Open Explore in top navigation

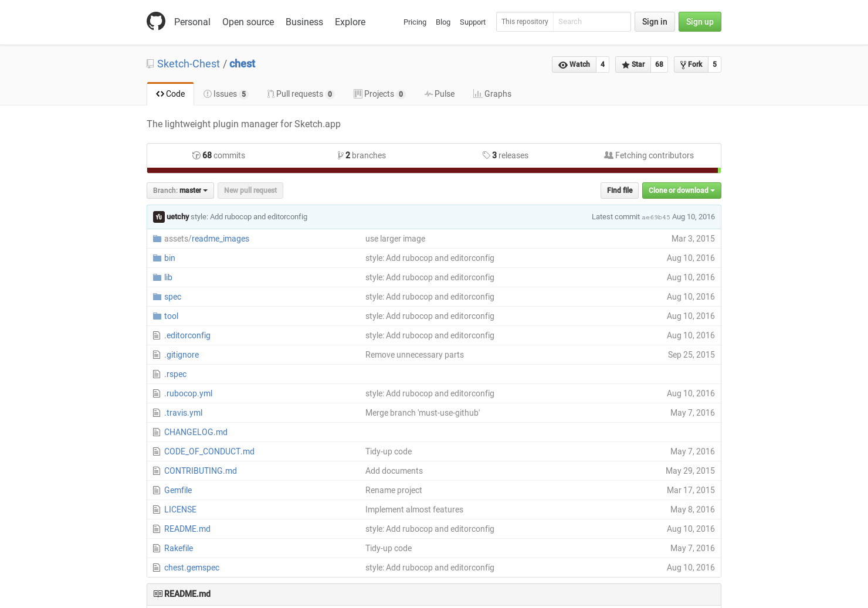point(350,22)
